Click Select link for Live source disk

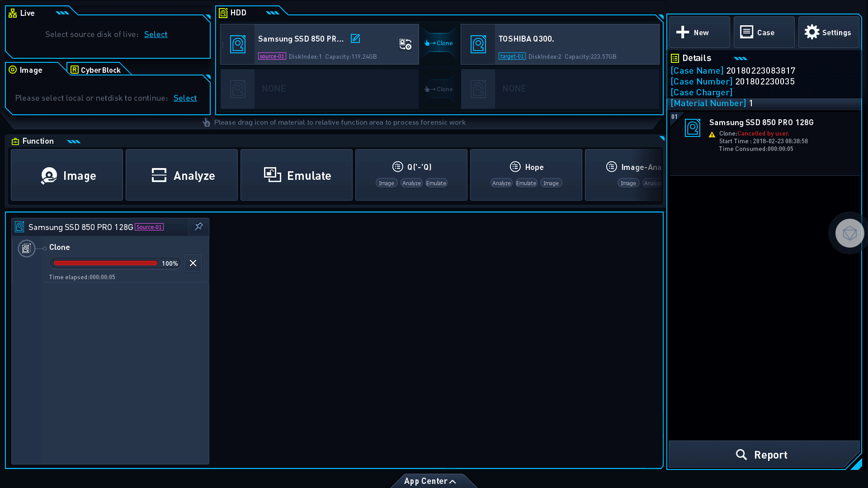[x=156, y=33]
